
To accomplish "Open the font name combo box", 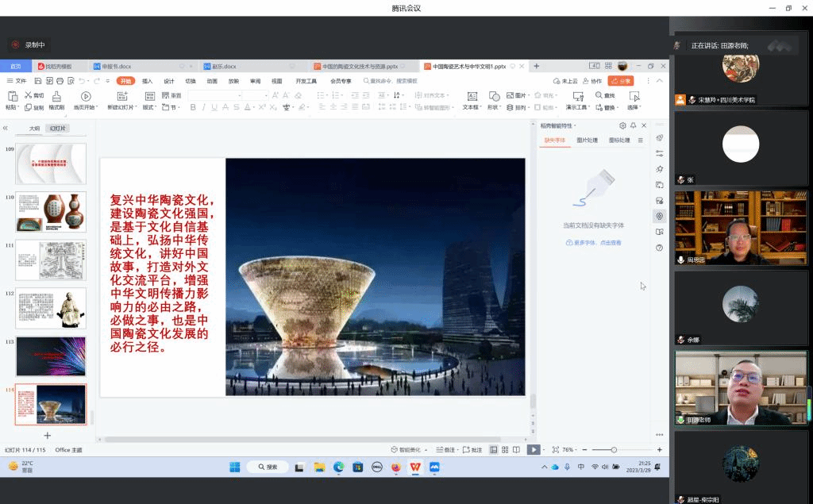I will click(x=215, y=95).
